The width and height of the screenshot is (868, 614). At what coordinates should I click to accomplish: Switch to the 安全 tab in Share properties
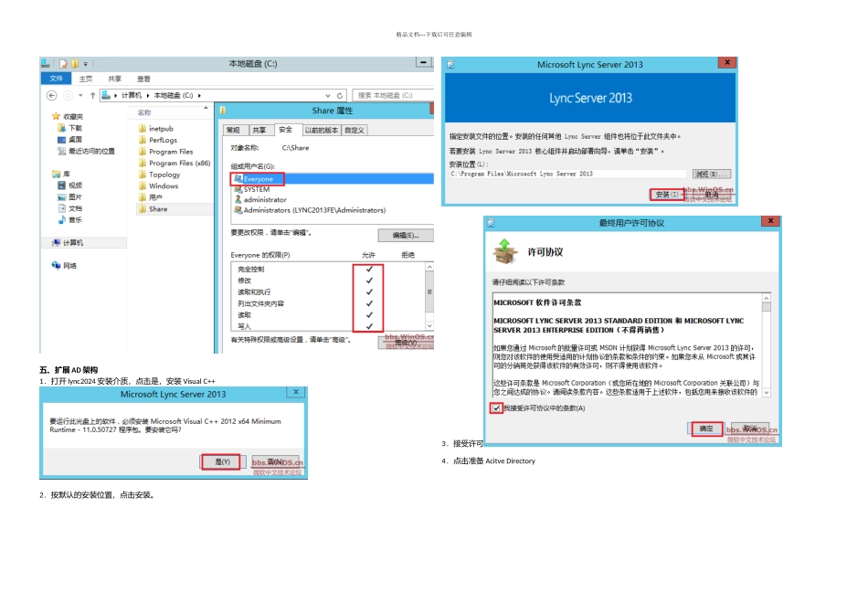coord(286,130)
